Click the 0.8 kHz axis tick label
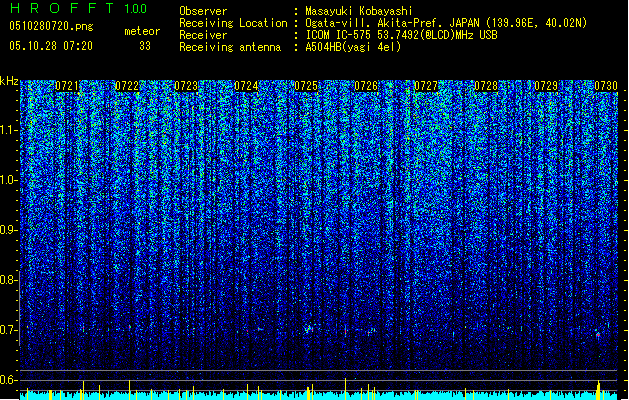The height and width of the screenshot is (400, 629). 9,280
